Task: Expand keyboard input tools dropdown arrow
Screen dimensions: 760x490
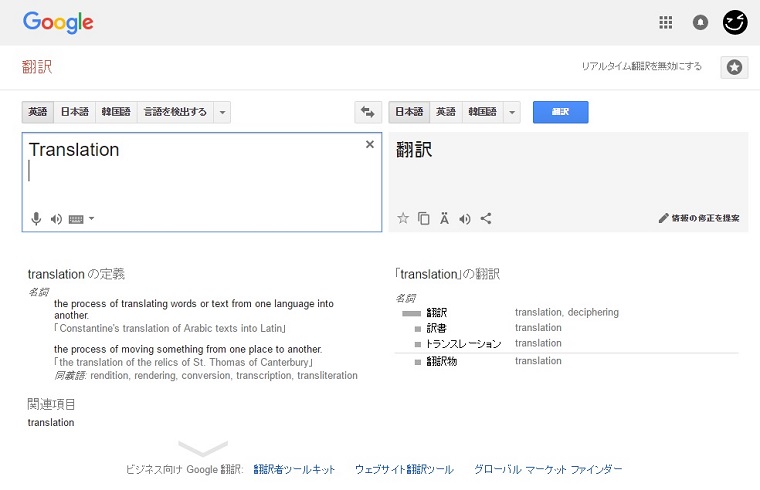Action: tap(92, 219)
